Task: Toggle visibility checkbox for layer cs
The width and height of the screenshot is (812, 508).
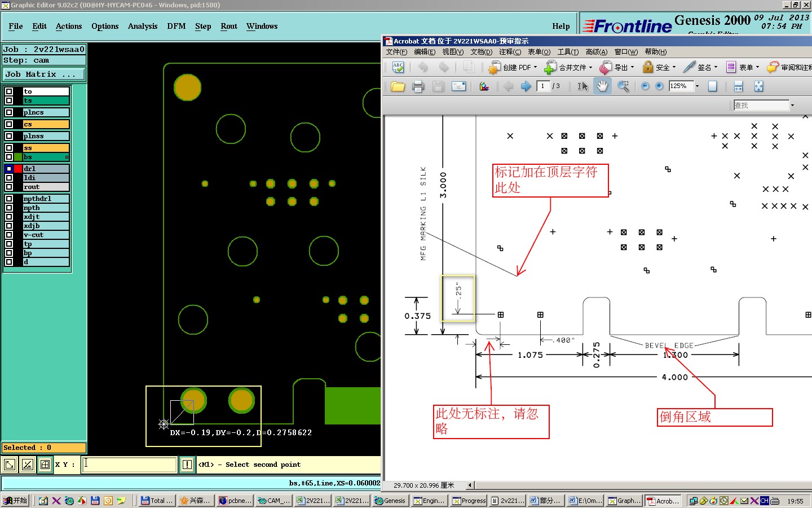Action: click(9, 124)
